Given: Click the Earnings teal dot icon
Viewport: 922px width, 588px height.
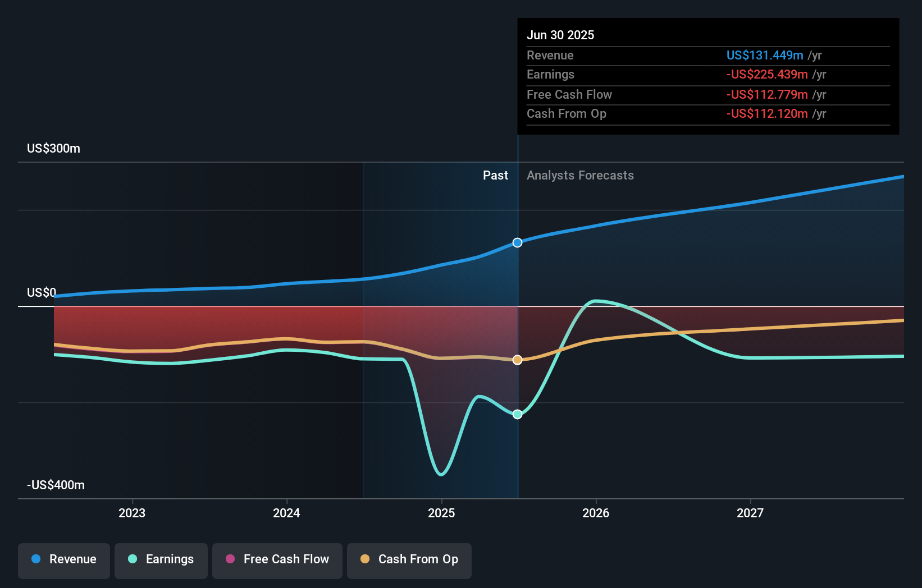Looking at the screenshot, I should tap(131, 559).
